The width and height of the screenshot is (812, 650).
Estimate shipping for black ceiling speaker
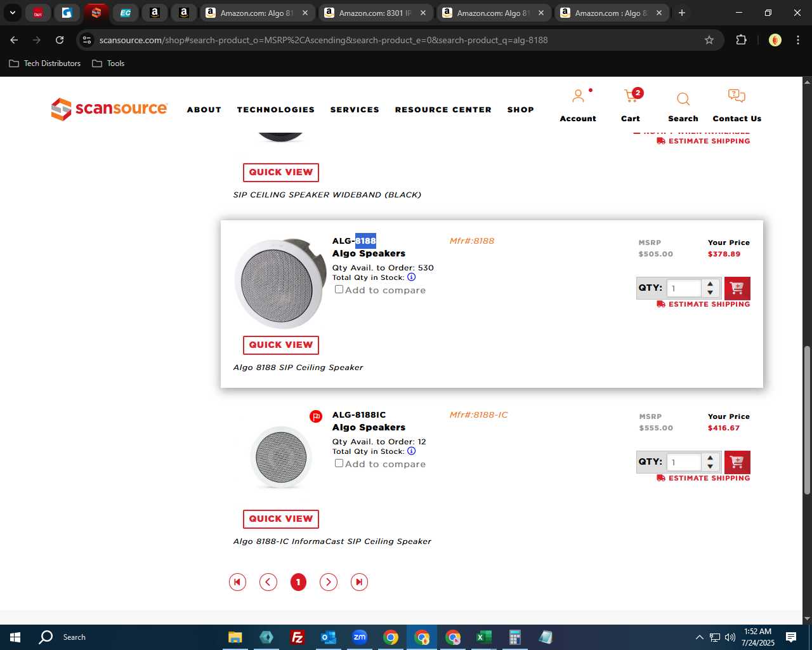tap(704, 141)
